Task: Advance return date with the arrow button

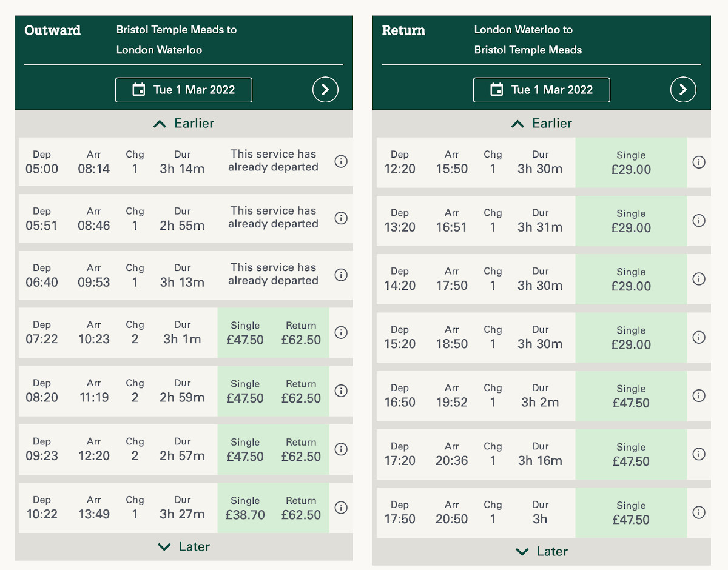Action: [683, 90]
